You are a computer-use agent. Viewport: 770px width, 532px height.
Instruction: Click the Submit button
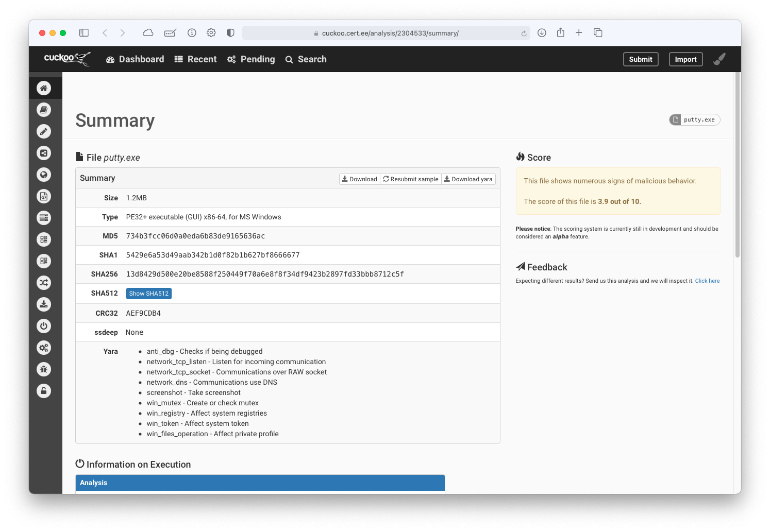[x=641, y=59]
